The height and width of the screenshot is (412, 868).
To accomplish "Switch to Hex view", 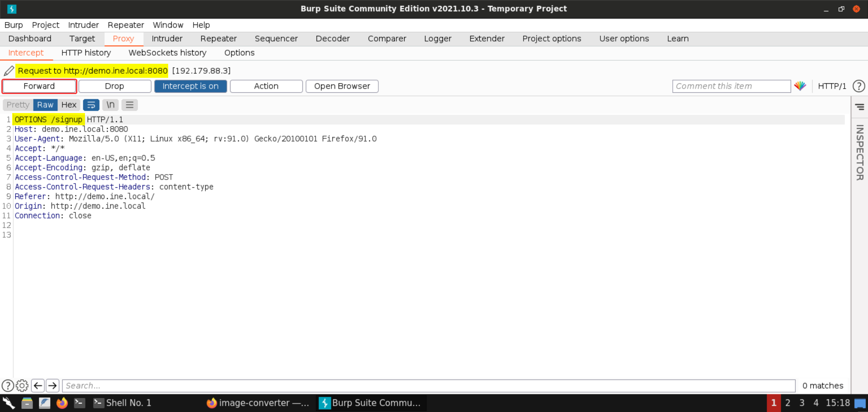I will [69, 105].
